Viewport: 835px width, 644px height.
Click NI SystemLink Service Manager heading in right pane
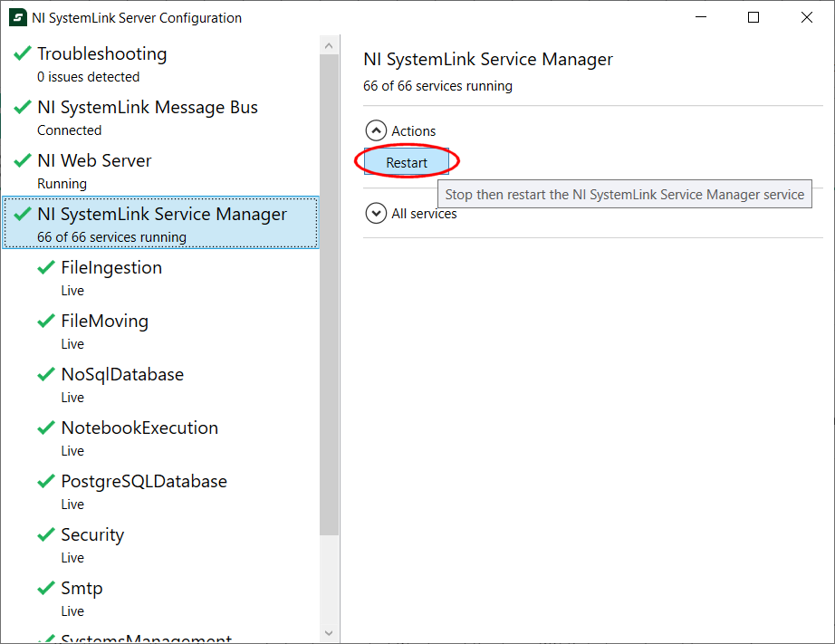[488, 59]
